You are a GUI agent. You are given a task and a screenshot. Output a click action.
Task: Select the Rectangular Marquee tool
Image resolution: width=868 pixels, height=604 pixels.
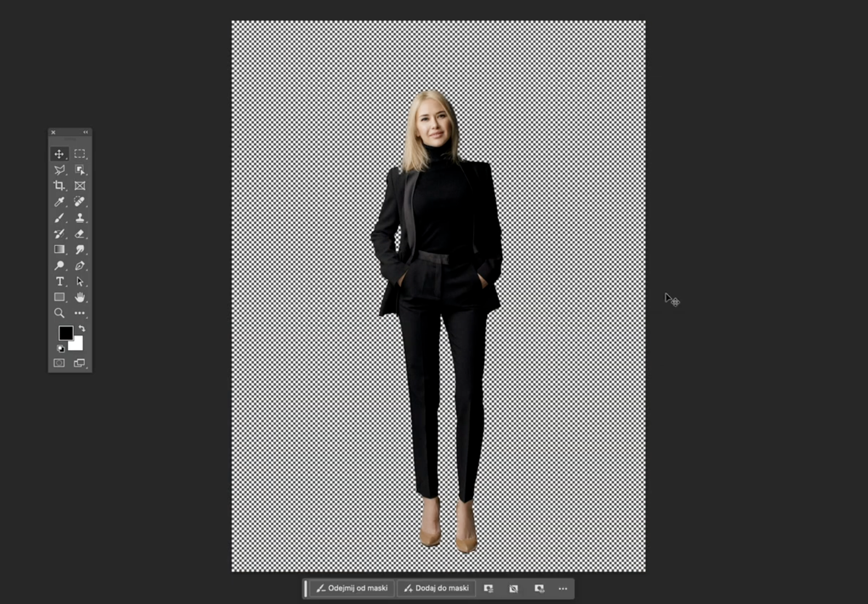click(x=80, y=154)
